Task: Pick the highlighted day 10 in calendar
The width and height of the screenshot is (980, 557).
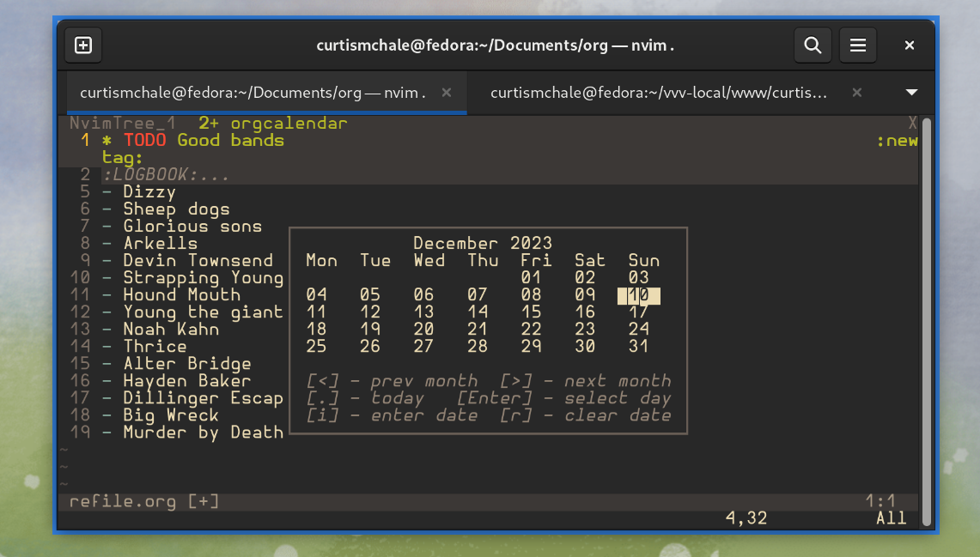Action: [x=638, y=295]
